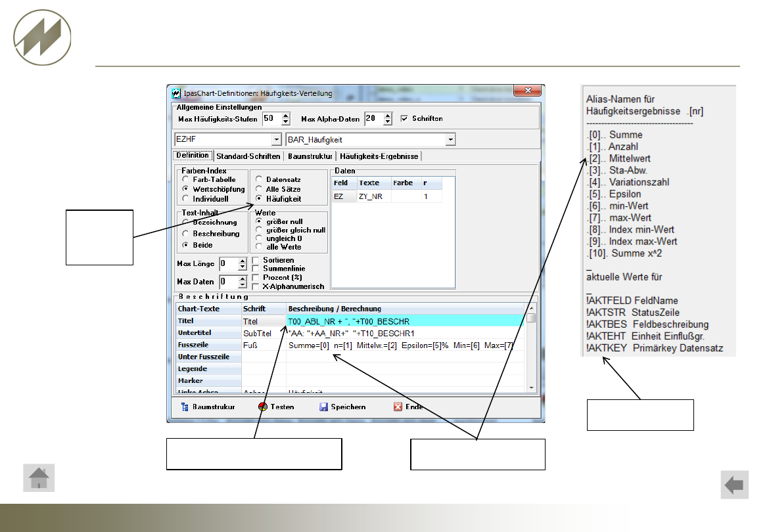
Task: Select the Häufigkeit radio button
Action: click(x=259, y=198)
